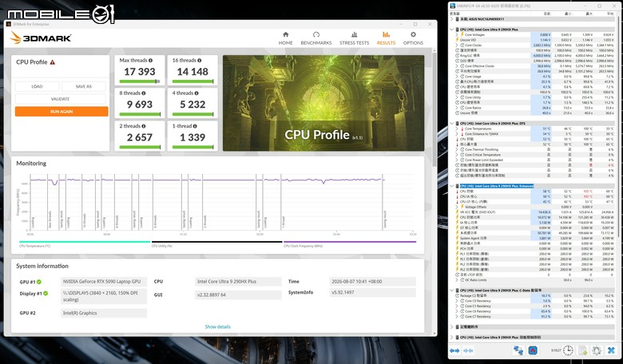
Task: Click the 8 threads green score bar
Action: pos(140,114)
